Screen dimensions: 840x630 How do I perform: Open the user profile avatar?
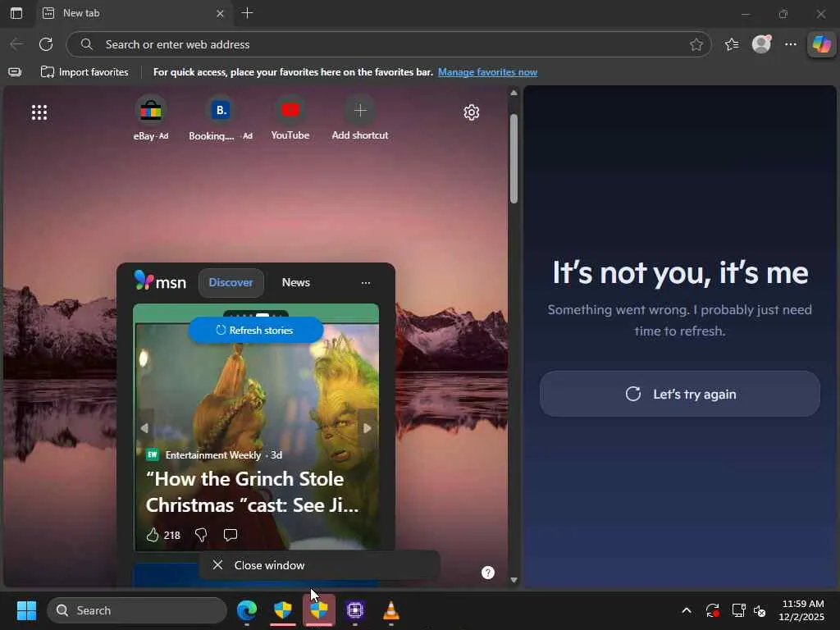[x=761, y=44]
